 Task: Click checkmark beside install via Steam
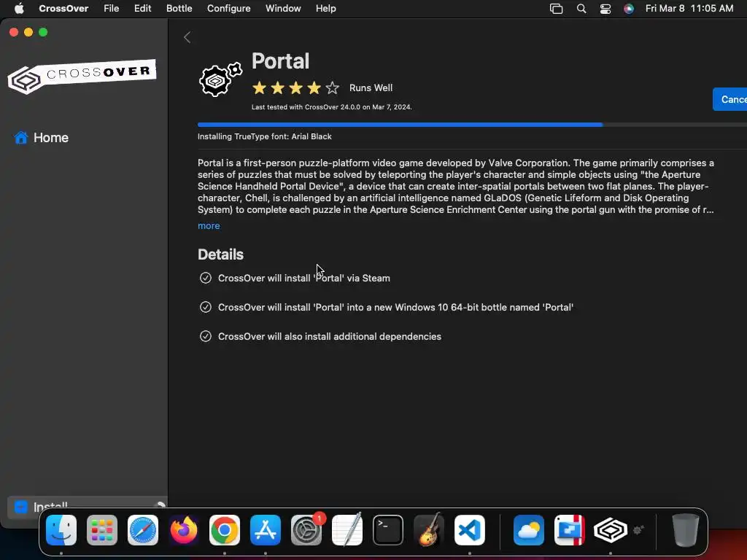pos(205,278)
